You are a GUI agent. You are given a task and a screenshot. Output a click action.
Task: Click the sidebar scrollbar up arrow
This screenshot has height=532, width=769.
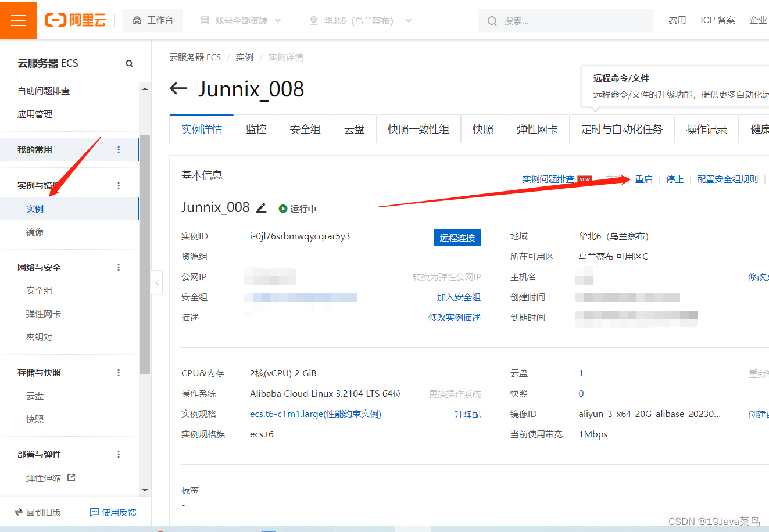point(145,88)
